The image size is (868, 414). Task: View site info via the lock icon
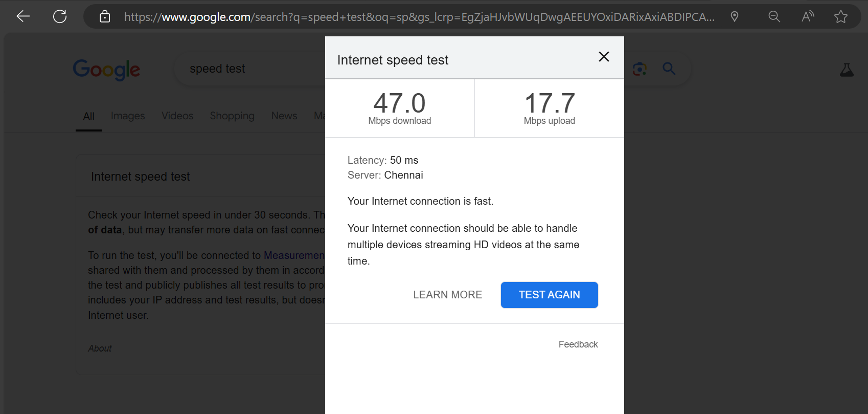pyautogui.click(x=105, y=16)
